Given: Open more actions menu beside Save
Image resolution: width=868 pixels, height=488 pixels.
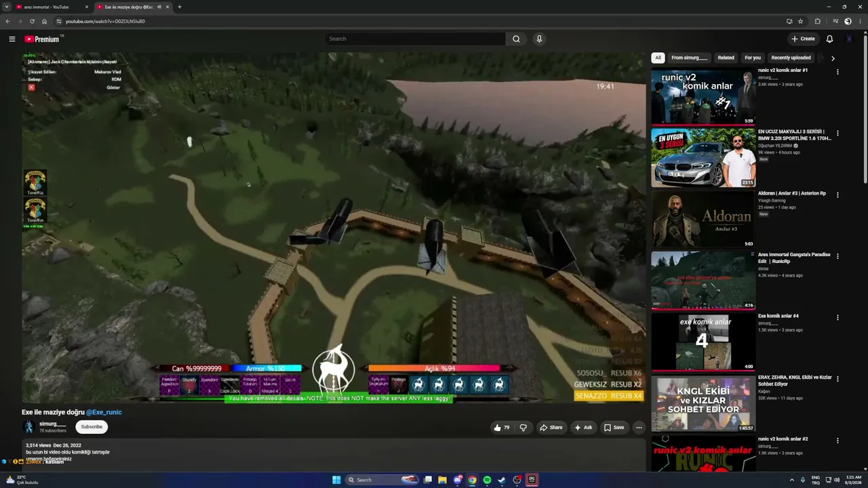Looking at the screenshot, I should (x=639, y=428).
